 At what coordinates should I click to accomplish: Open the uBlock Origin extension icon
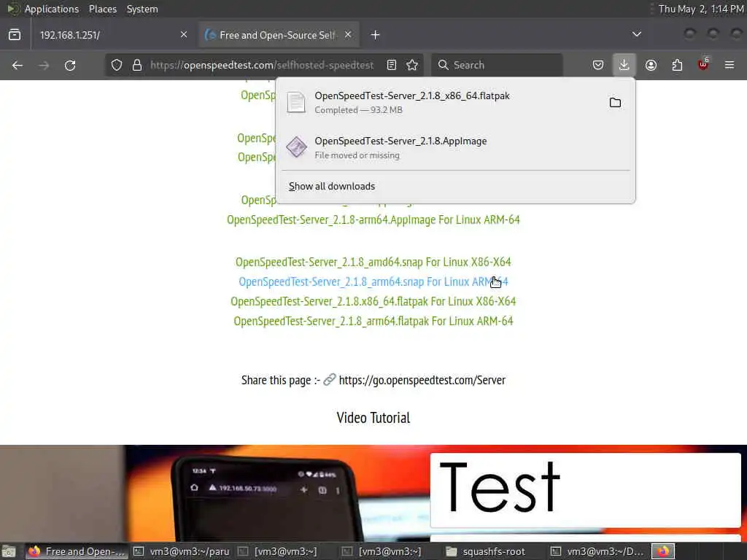pyautogui.click(x=703, y=64)
